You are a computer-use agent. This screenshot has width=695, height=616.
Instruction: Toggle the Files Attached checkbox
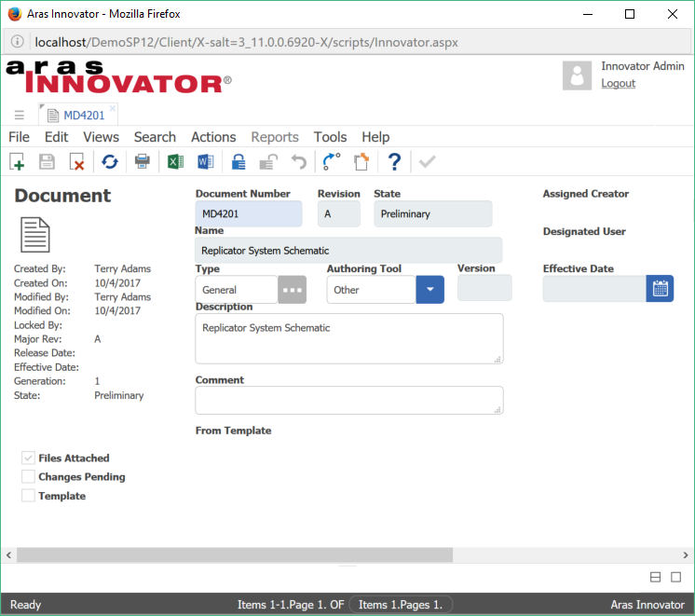click(x=28, y=458)
